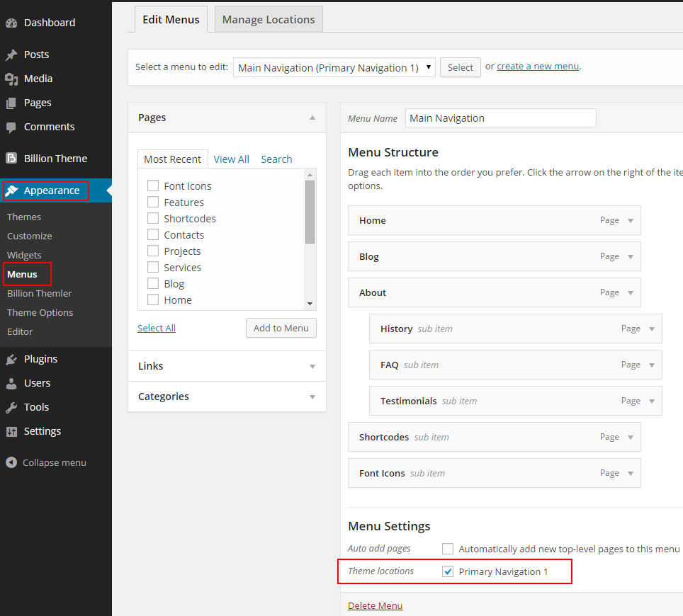This screenshot has width=683, height=616.
Task: Switch to the Manage Locations tab
Action: pyautogui.click(x=269, y=20)
